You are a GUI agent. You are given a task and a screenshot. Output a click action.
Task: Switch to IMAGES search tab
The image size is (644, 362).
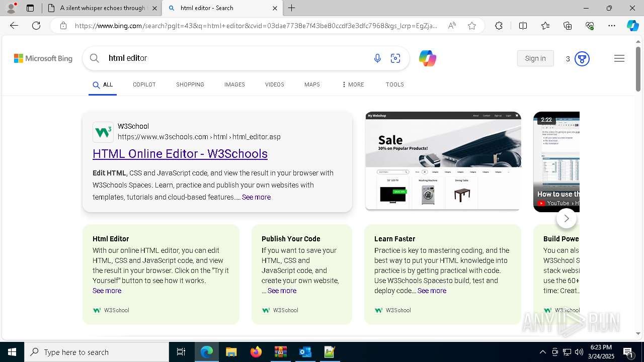234,85
